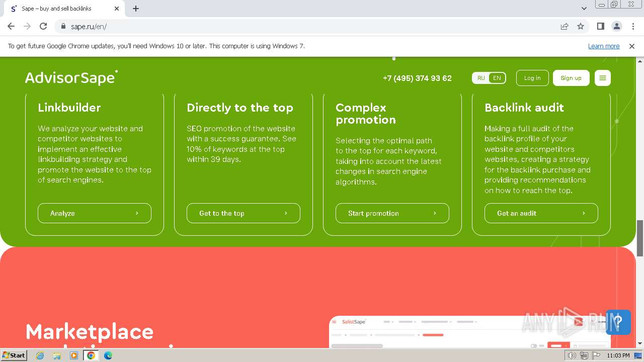This screenshot has width=644, height=362.
Task: Bookmark this page with the star
Action: click(581, 26)
